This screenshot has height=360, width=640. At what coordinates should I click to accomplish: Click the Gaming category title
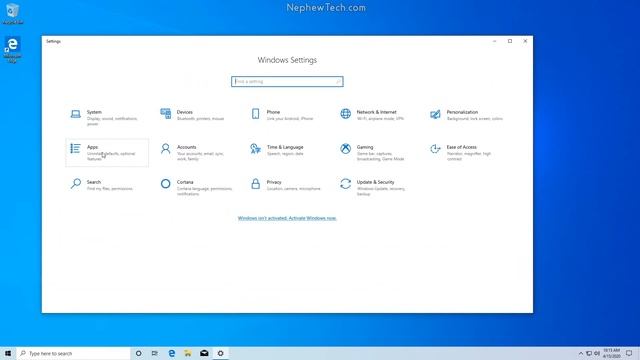point(365,147)
